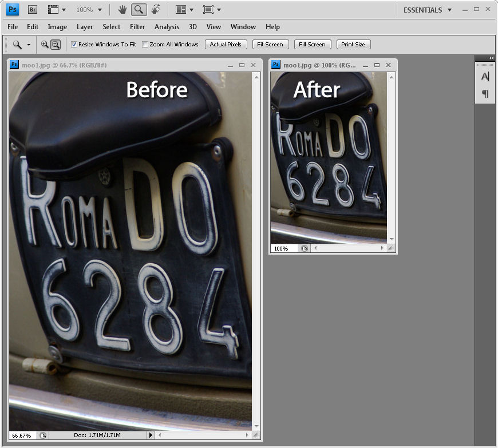This screenshot has height=448, width=498.
Task: Open the Filter menu
Action: [x=137, y=27]
